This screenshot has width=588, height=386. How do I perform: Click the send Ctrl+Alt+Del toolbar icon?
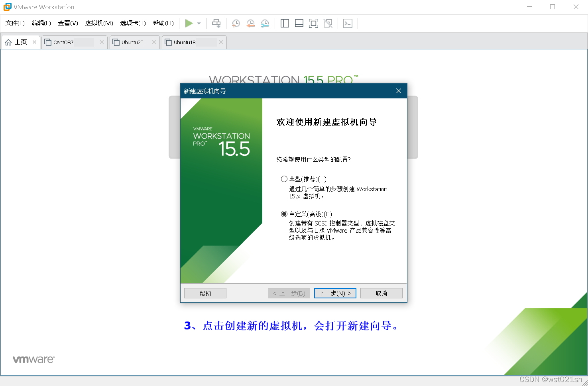pos(216,24)
